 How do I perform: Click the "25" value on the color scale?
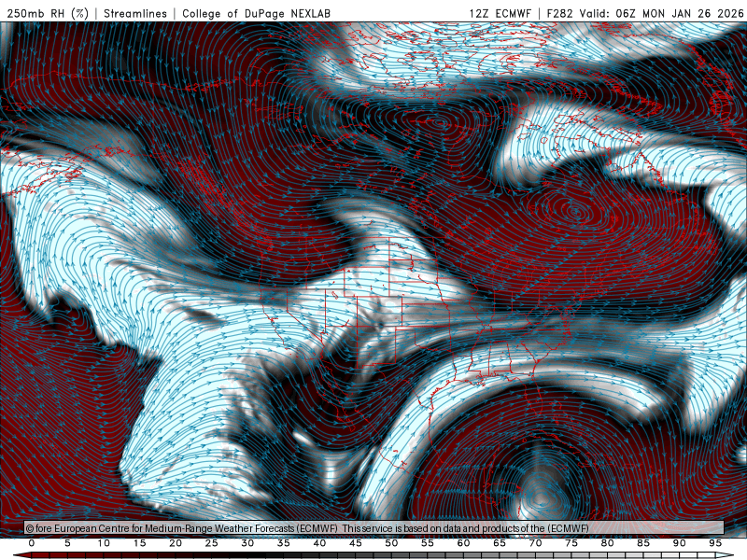pos(212,543)
